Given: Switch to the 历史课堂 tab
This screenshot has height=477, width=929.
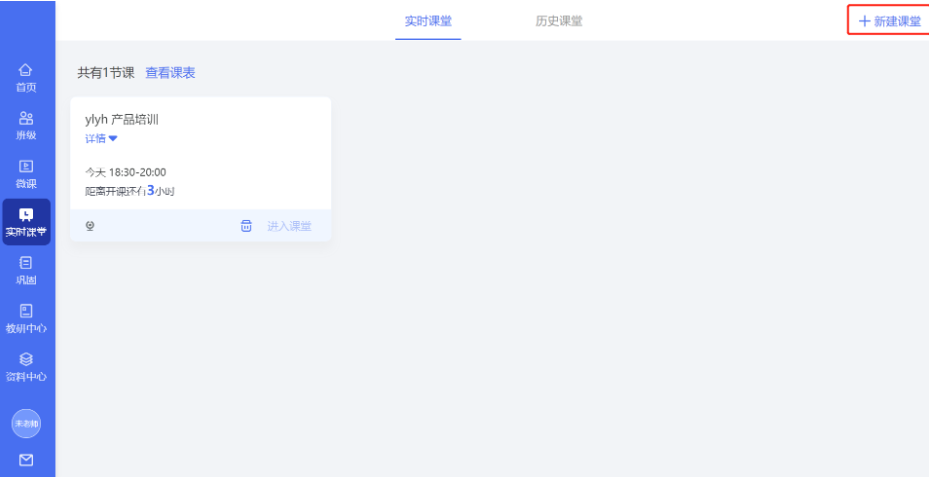Looking at the screenshot, I should [x=559, y=21].
